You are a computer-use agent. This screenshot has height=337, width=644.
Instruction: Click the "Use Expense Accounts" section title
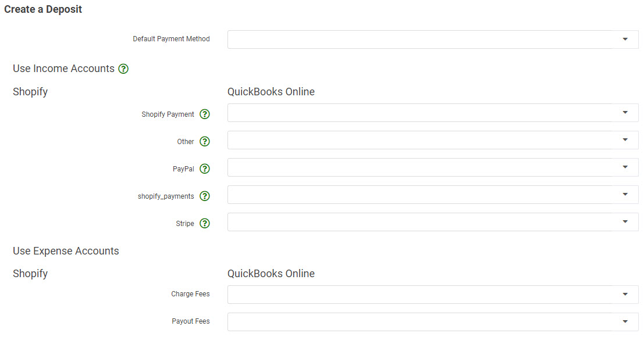(66, 251)
